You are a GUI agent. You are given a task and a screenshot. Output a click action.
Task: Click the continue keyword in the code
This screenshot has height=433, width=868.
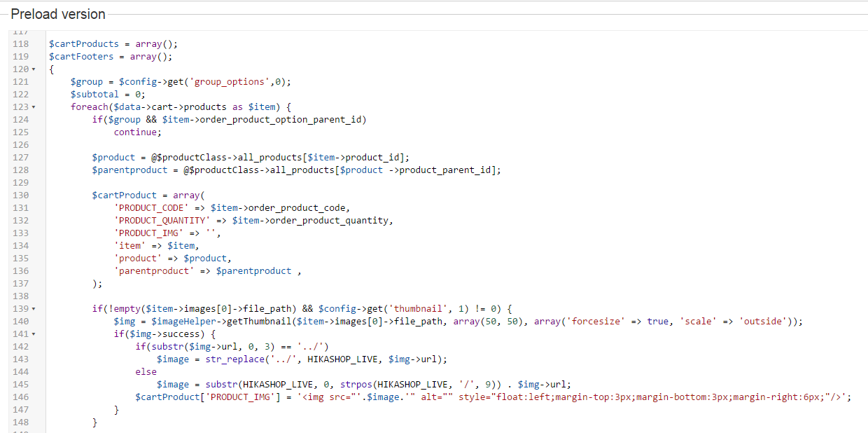tap(137, 132)
